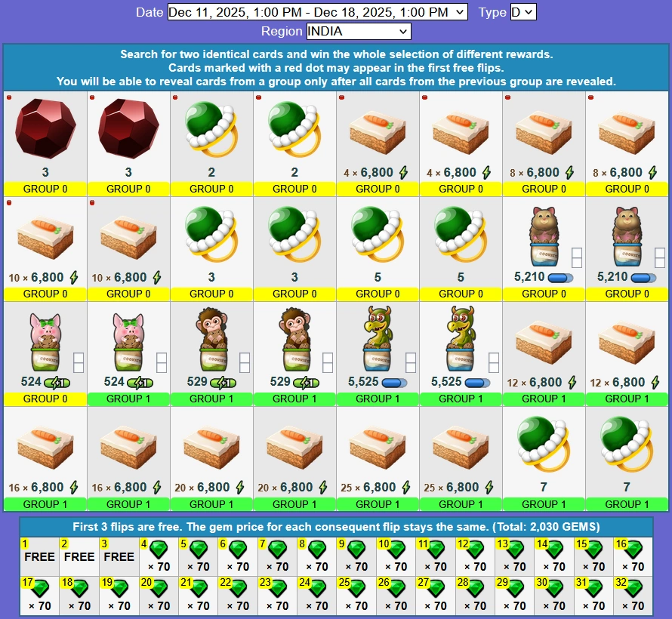Click the FREE flip cell number 3
Image resolution: width=672 pixels, height=619 pixels.
[x=119, y=556]
